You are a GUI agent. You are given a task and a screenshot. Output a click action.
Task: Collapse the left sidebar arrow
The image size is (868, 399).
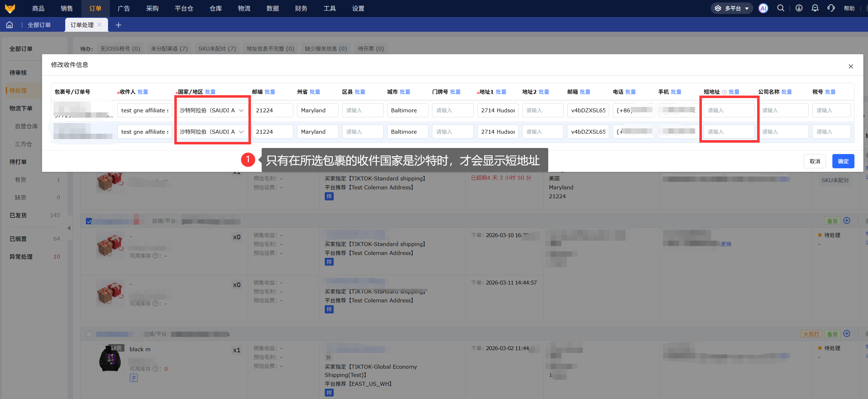69,228
